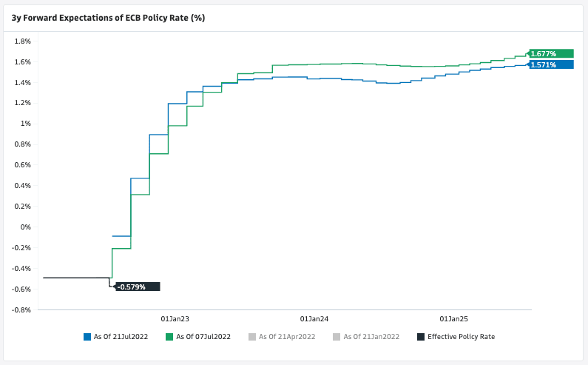Click the 01Jan23 x-axis label

(x=175, y=319)
